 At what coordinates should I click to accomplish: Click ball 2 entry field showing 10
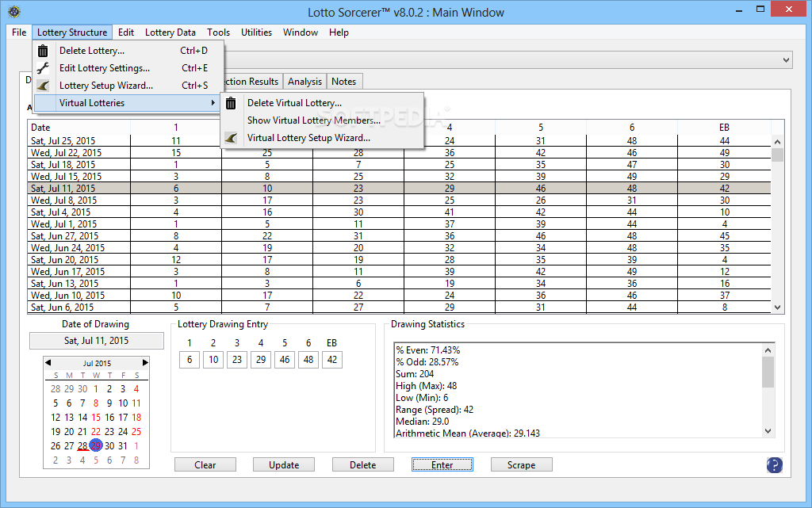pos(213,360)
